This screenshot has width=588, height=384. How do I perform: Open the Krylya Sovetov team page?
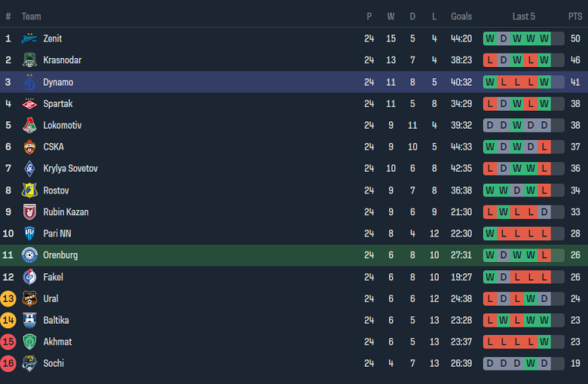[x=70, y=169]
